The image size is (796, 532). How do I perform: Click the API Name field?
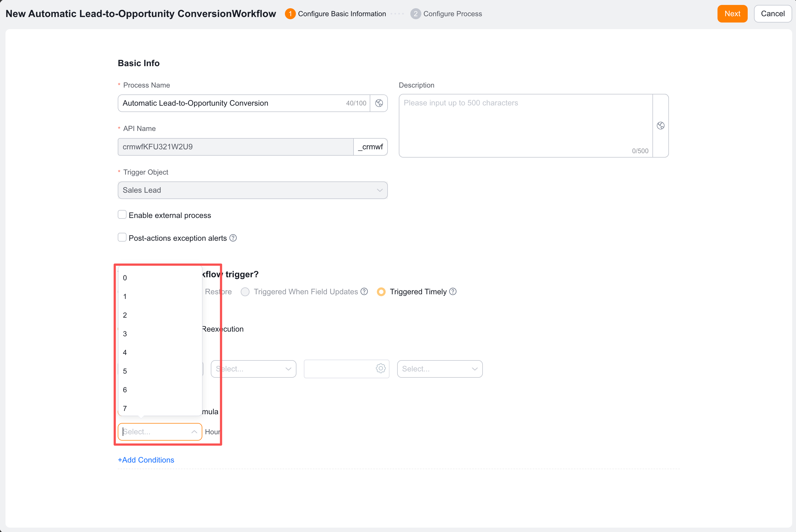pyautogui.click(x=236, y=147)
